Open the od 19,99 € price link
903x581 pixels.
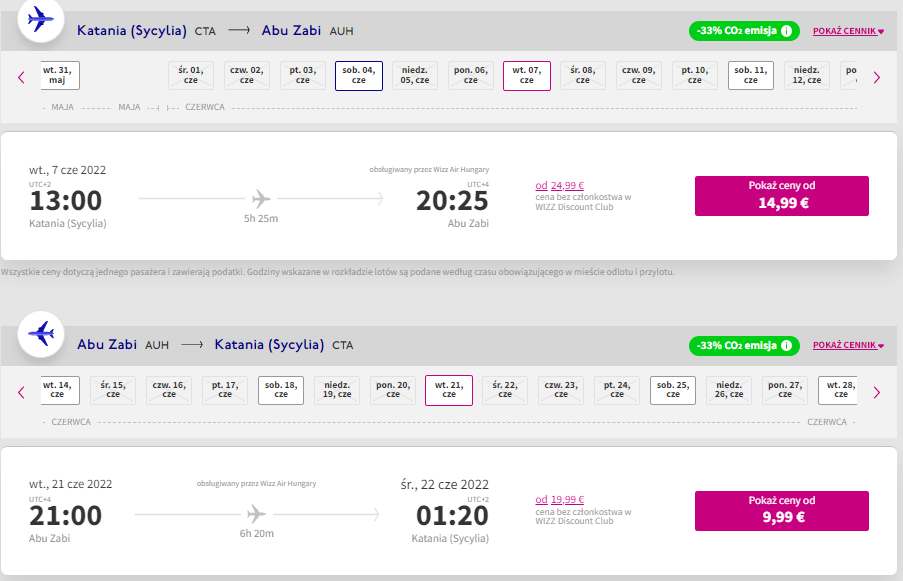560,500
